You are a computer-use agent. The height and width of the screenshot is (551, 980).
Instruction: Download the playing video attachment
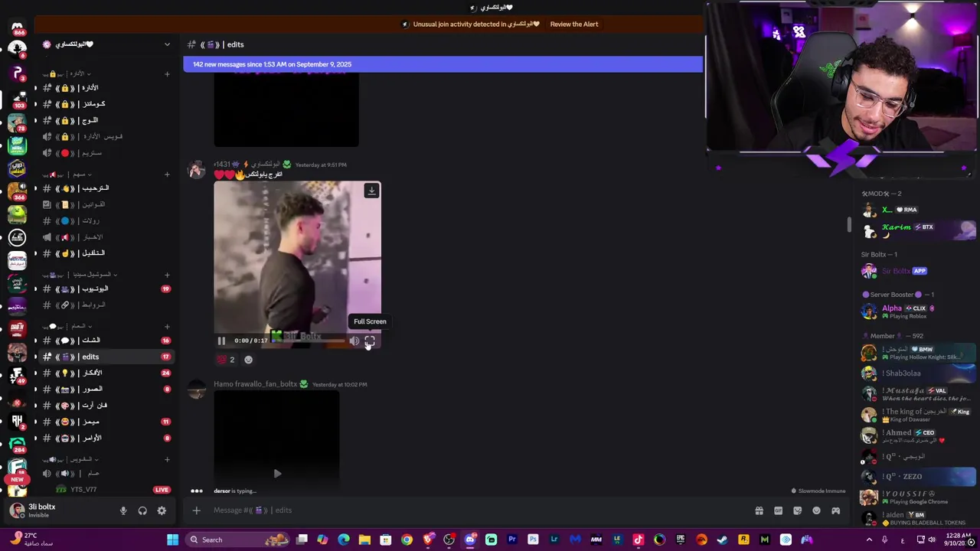point(371,191)
